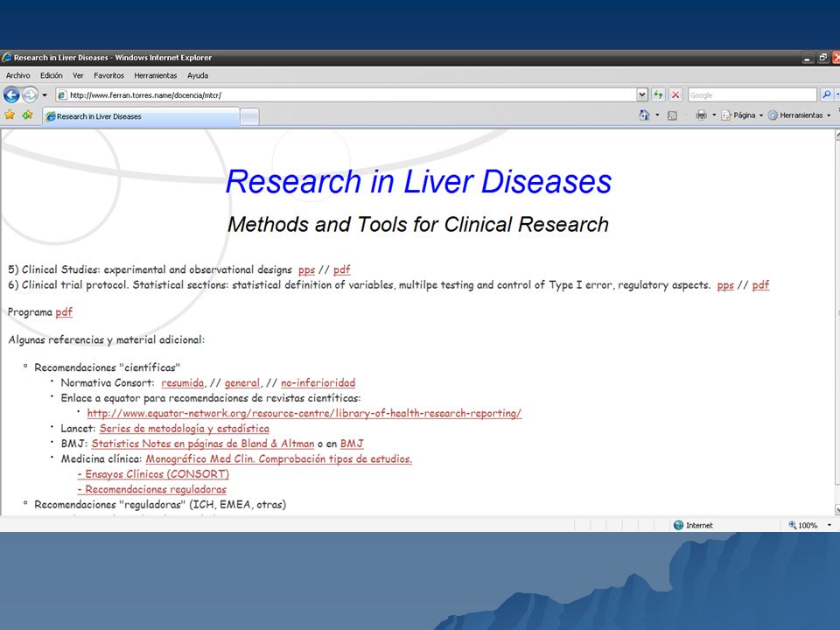Image resolution: width=840 pixels, height=630 pixels.
Task: Click the RSS feeds icon
Action: pyautogui.click(x=672, y=115)
